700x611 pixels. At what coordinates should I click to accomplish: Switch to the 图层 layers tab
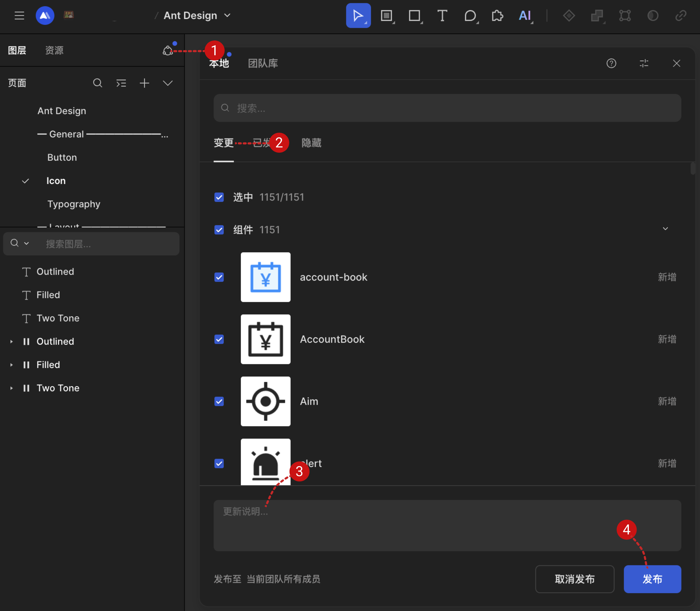(17, 50)
